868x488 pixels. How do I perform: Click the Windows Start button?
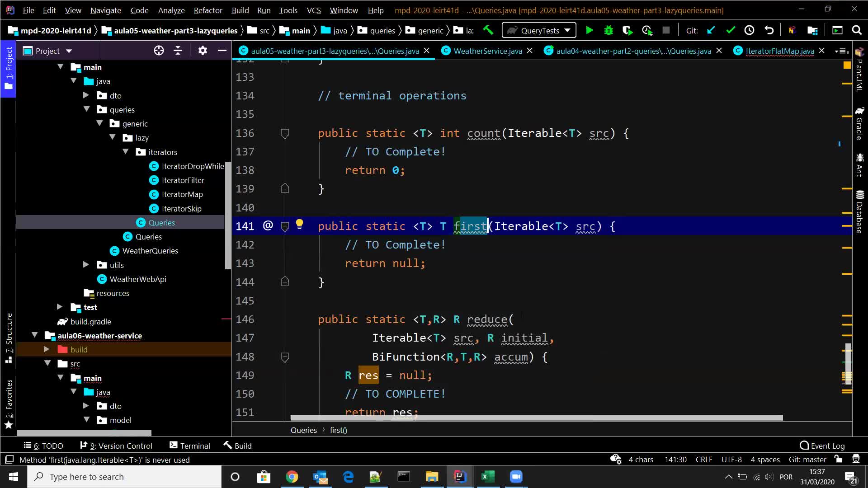14,477
